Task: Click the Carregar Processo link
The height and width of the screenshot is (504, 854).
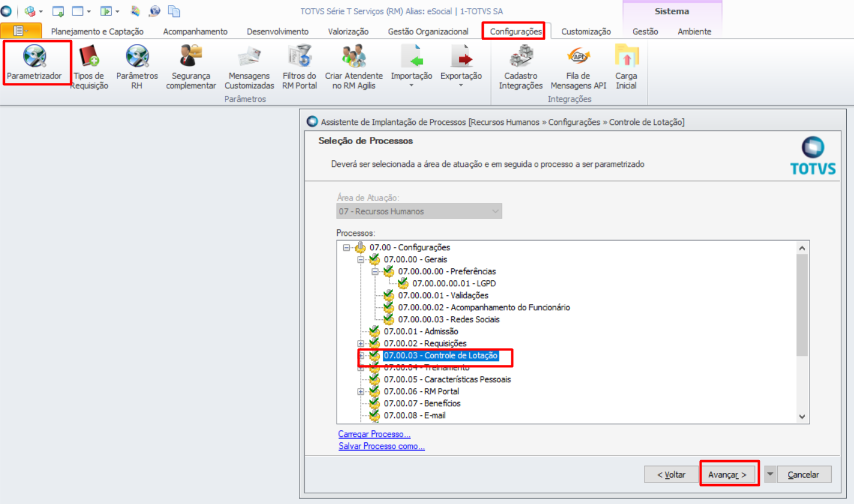Action: 374,434
